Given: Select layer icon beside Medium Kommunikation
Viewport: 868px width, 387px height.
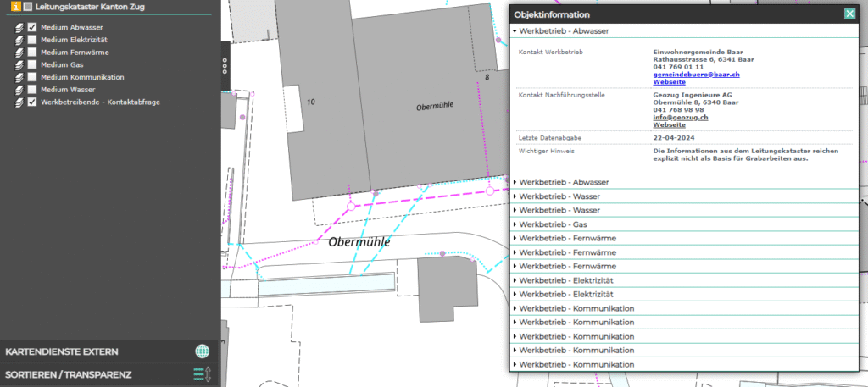Looking at the screenshot, I should click(x=18, y=77).
